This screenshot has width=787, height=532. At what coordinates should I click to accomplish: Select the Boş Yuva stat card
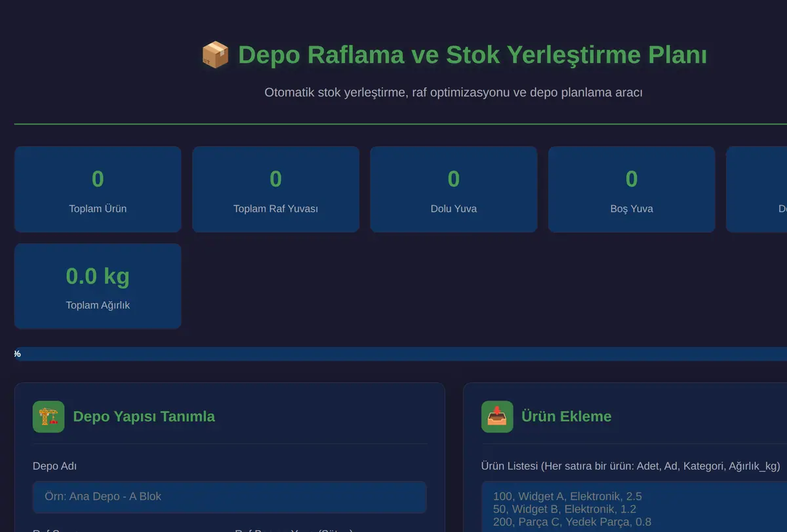(x=632, y=189)
